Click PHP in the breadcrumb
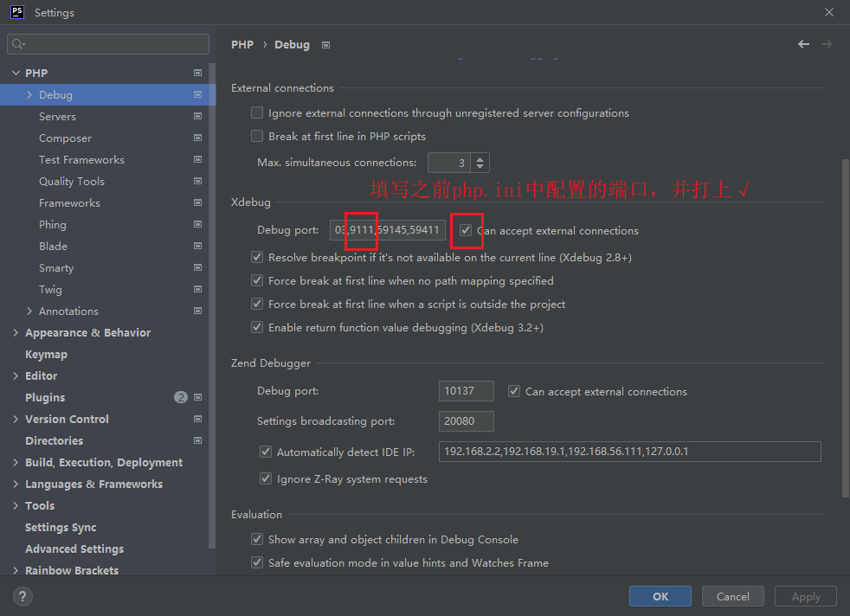The height and width of the screenshot is (616, 850). (x=242, y=45)
